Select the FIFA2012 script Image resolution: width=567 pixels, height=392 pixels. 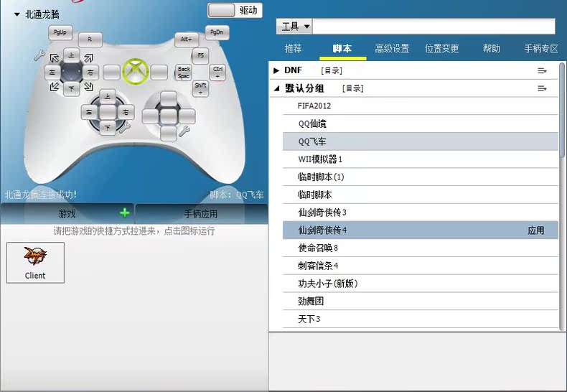click(421, 106)
